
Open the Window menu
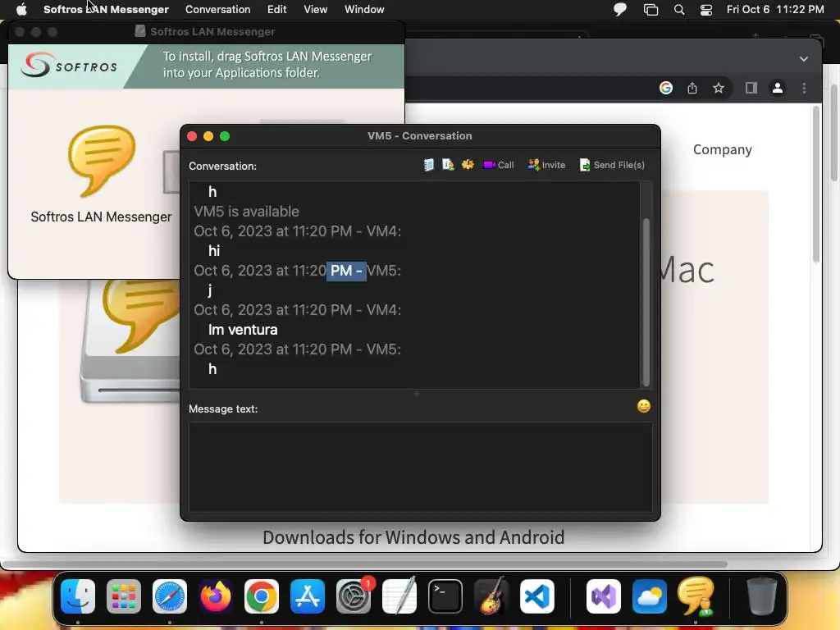tap(364, 9)
